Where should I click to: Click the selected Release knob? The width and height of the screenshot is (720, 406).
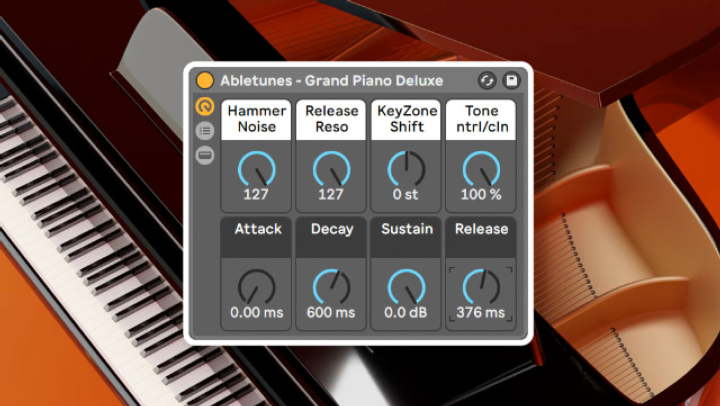[481, 287]
